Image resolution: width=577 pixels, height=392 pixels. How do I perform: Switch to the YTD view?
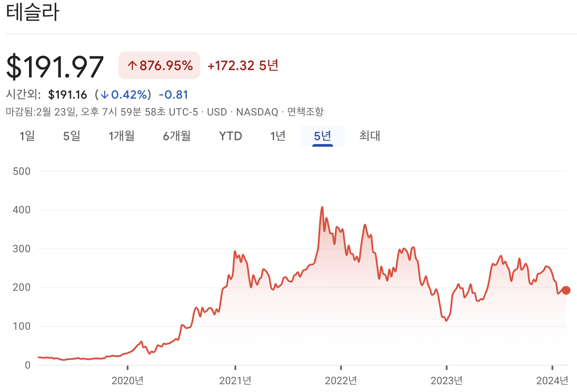[230, 136]
